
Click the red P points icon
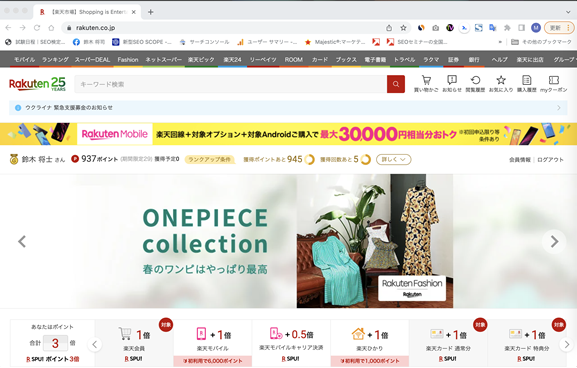[75, 159]
